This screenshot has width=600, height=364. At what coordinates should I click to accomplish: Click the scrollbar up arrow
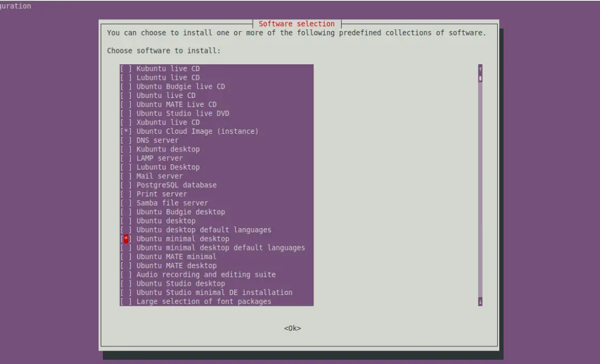pyautogui.click(x=480, y=69)
